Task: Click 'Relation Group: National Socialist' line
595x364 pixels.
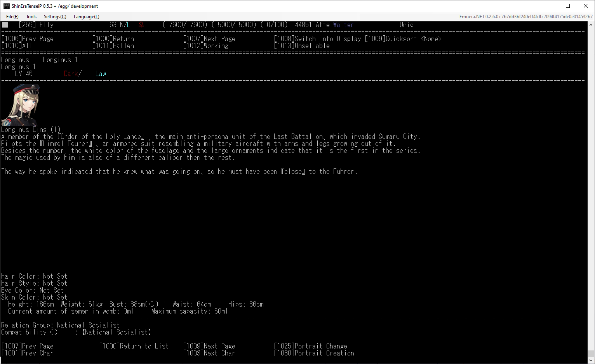Action: click(x=61, y=325)
